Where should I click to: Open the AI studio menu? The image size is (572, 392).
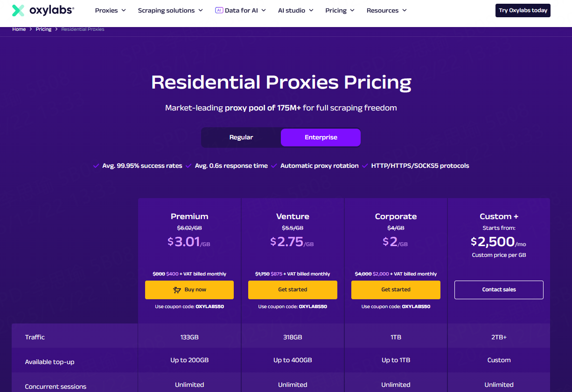point(295,10)
